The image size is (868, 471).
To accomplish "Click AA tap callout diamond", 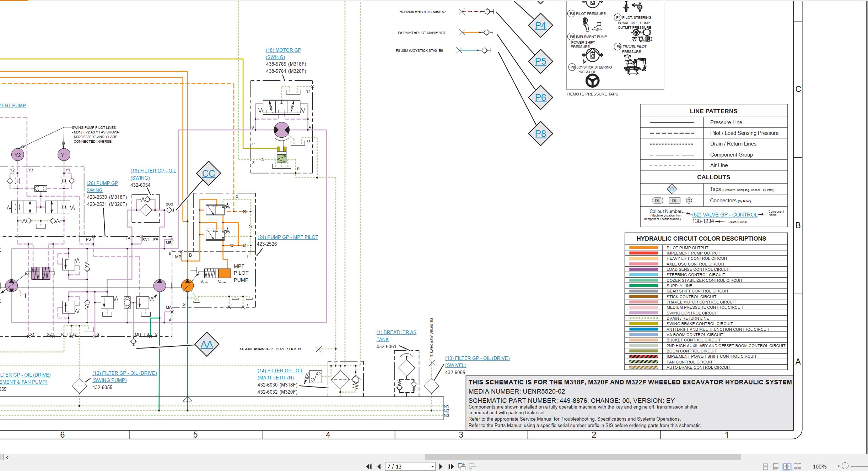I will 206,344.
